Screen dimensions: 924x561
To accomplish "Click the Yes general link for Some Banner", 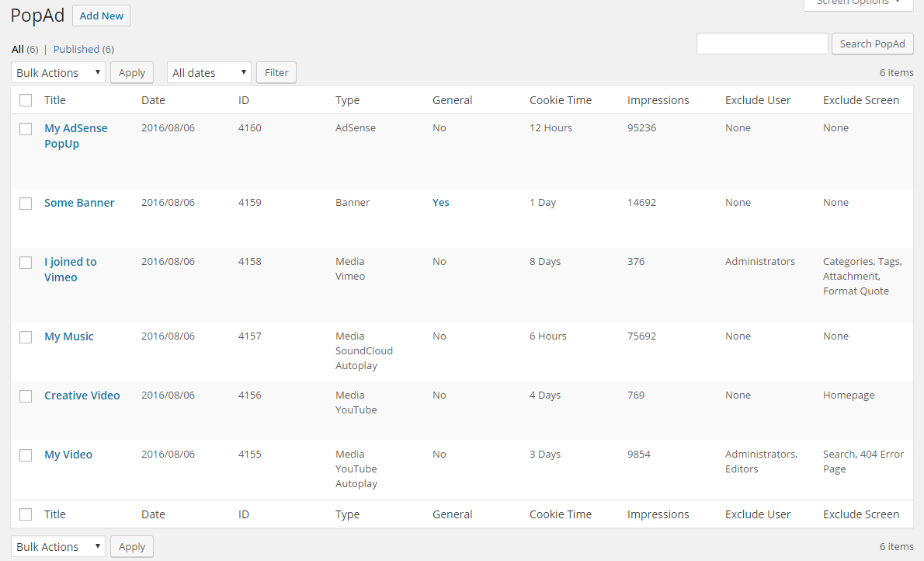I will click(x=440, y=202).
